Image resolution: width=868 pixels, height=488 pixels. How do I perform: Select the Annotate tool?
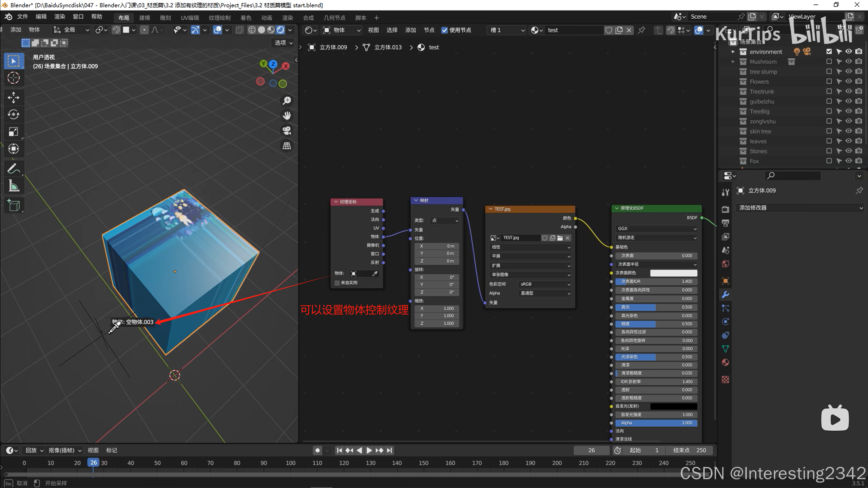(x=14, y=168)
